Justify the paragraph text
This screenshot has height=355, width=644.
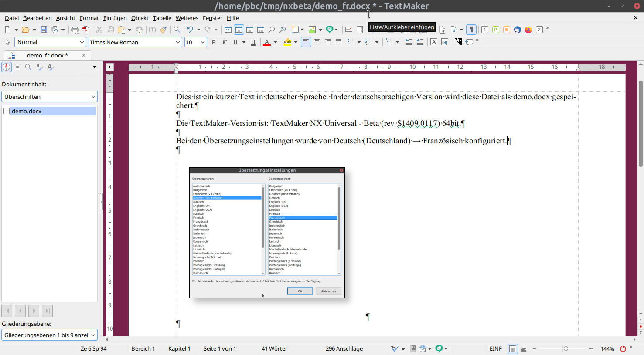[339, 42]
